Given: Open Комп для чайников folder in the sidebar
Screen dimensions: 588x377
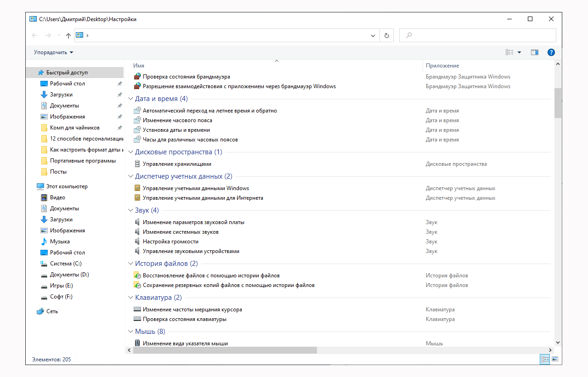Looking at the screenshot, I should click(x=75, y=128).
